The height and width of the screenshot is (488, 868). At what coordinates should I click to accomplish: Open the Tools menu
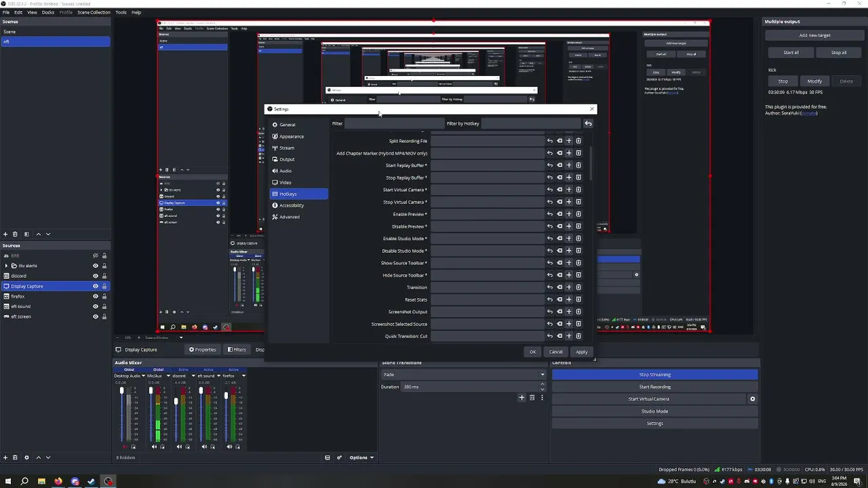click(121, 12)
